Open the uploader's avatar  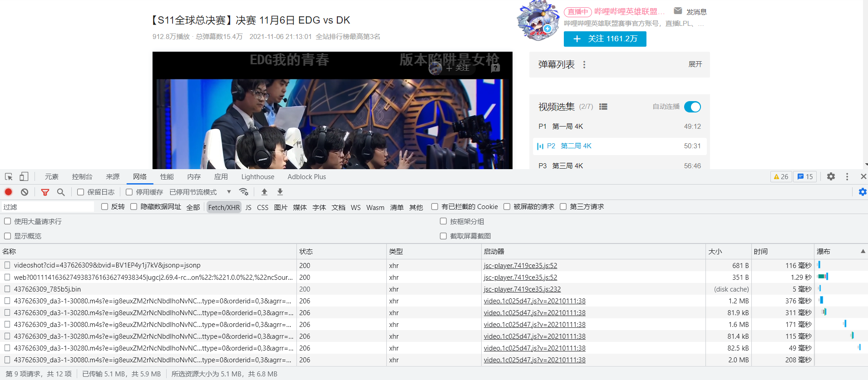(538, 20)
